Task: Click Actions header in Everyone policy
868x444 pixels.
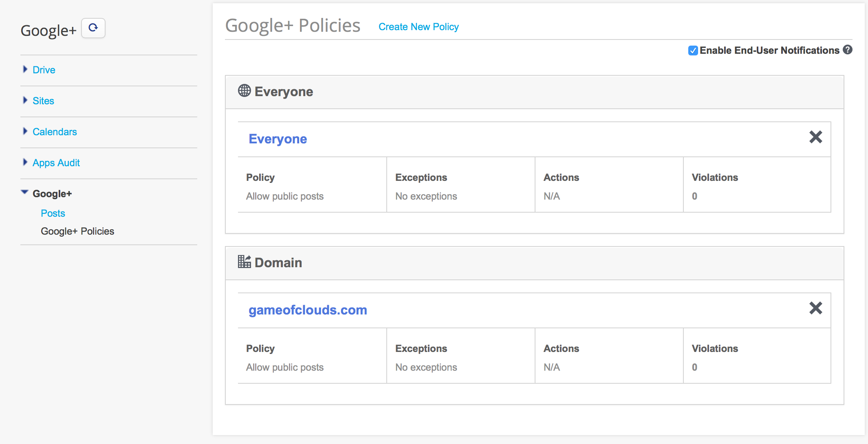Action: [x=562, y=178]
